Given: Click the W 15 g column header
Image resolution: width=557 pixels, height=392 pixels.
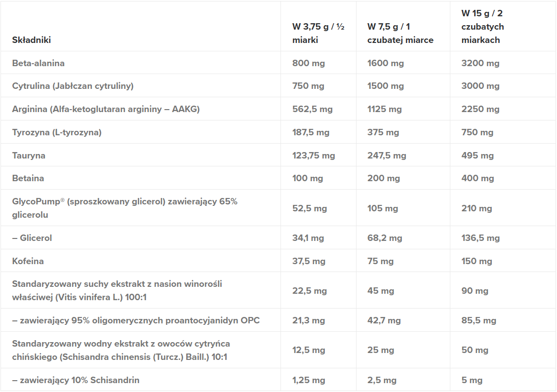Looking at the screenshot, I should pos(482,27).
